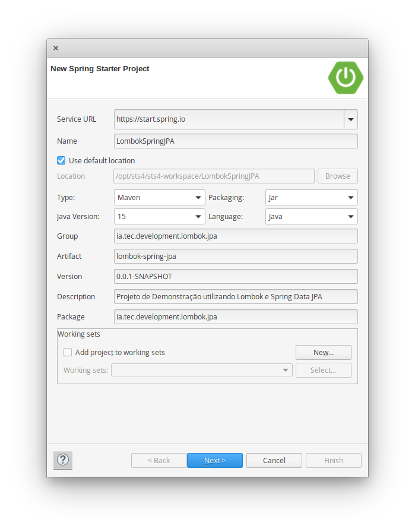Open the Service URL dropdown

(350, 119)
